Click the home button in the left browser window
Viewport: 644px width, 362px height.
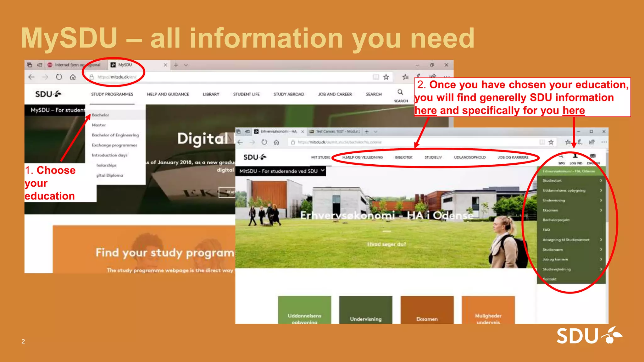pyautogui.click(x=73, y=77)
